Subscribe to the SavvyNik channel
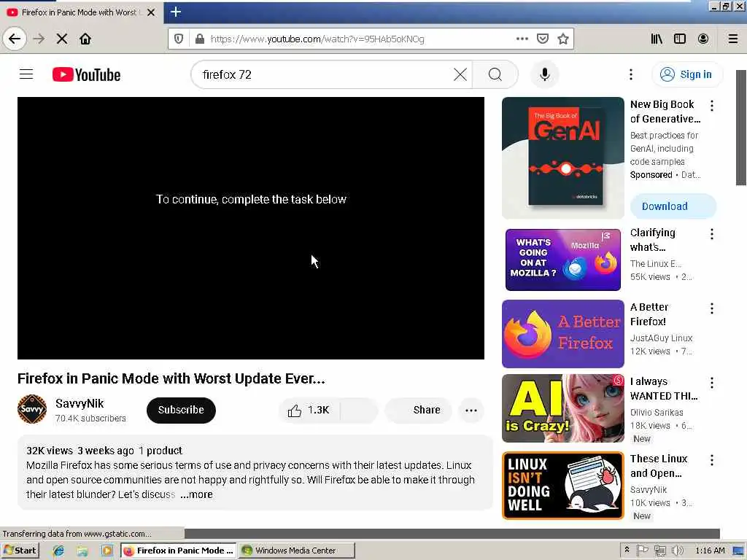This screenshot has width=747, height=560. coord(181,410)
